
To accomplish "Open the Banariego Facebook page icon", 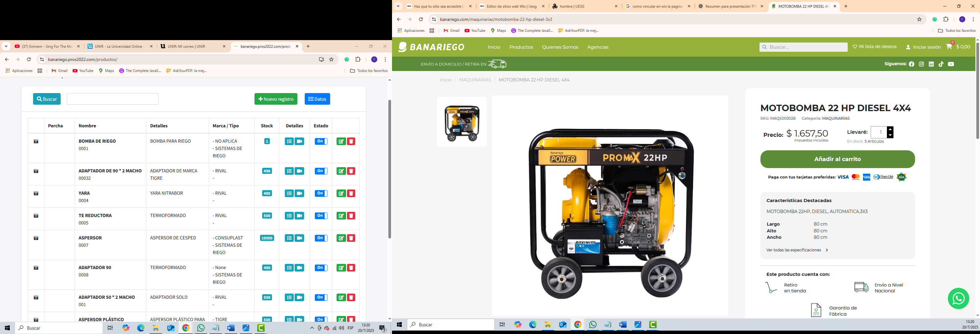I will tap(911, 64).
